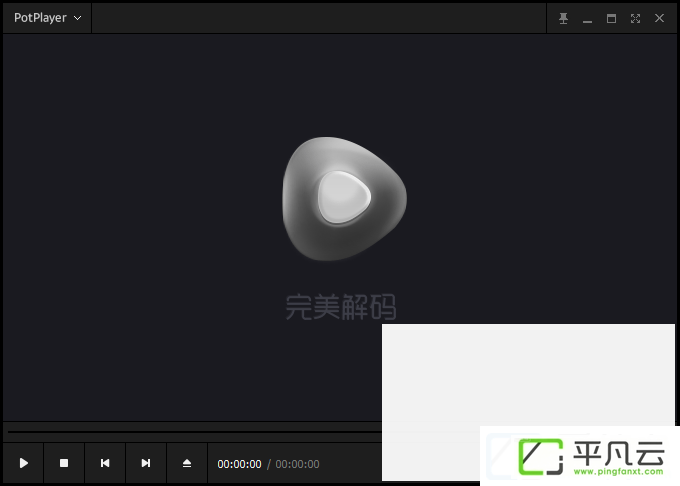Click the total duration 00:00:00 display
Screen dimensions: 680x486
coord(298,464)
